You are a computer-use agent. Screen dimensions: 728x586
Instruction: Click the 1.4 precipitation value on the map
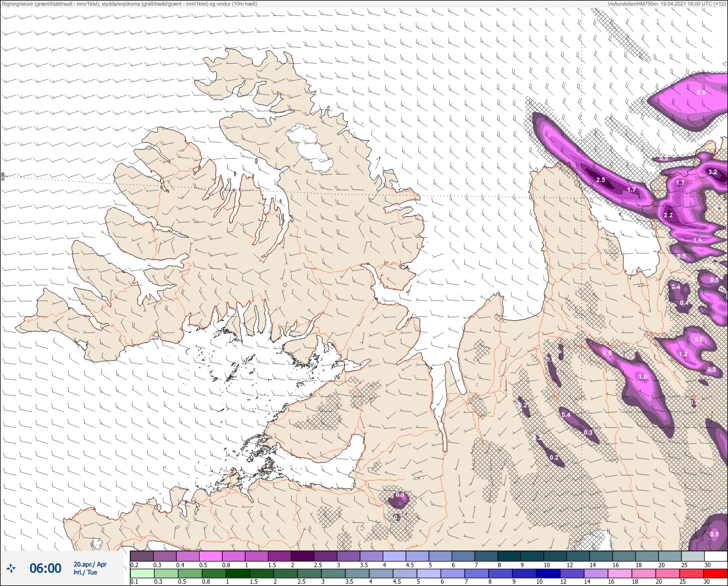pyautogui.click(x=697, y=240)
